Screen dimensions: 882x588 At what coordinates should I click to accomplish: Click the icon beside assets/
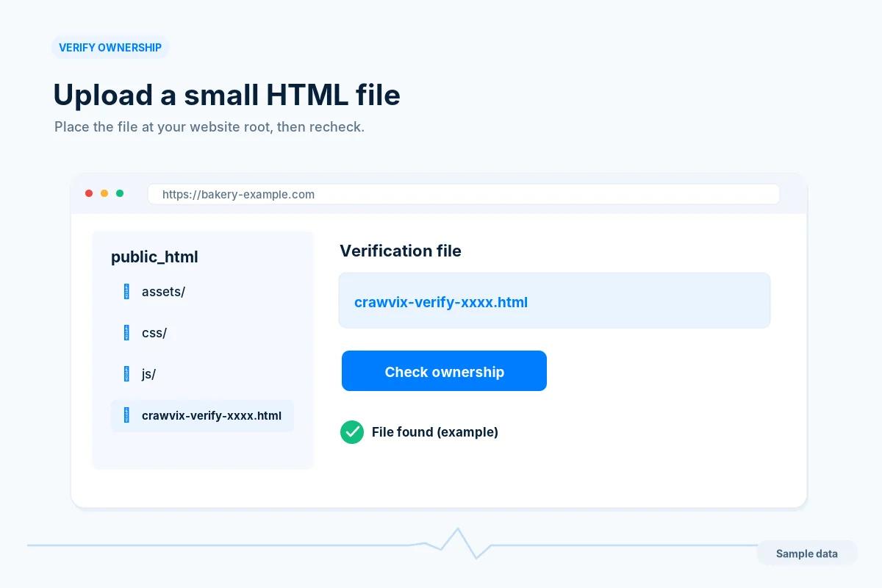(x=126, y=292)
